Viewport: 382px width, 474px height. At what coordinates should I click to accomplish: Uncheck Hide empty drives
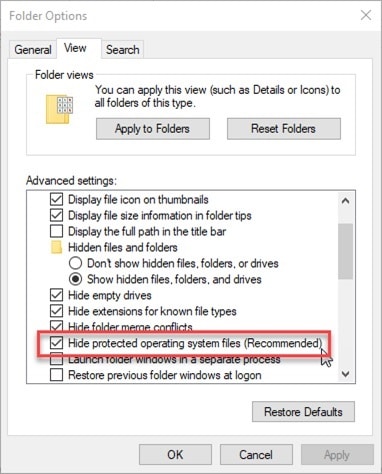(x=56, y=295)
